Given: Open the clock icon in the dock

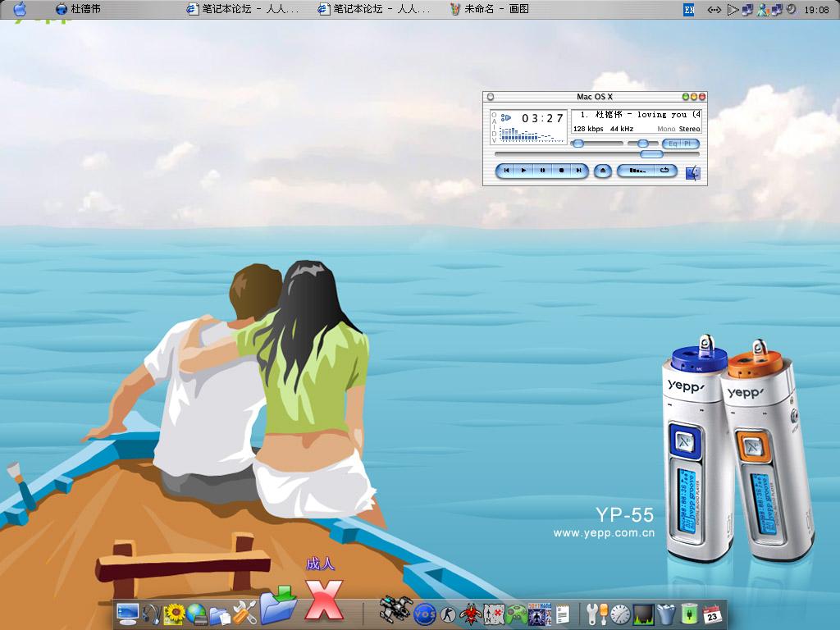Looking at the screenshot, I should [620, 613].
